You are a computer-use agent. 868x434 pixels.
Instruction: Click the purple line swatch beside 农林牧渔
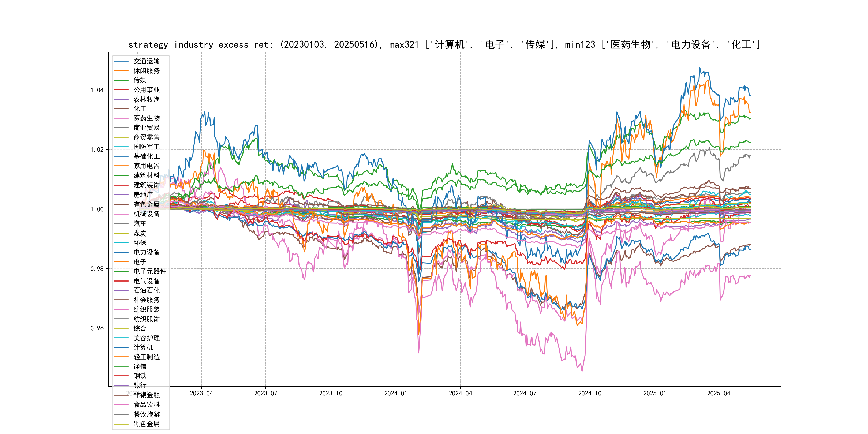point(121,99)
